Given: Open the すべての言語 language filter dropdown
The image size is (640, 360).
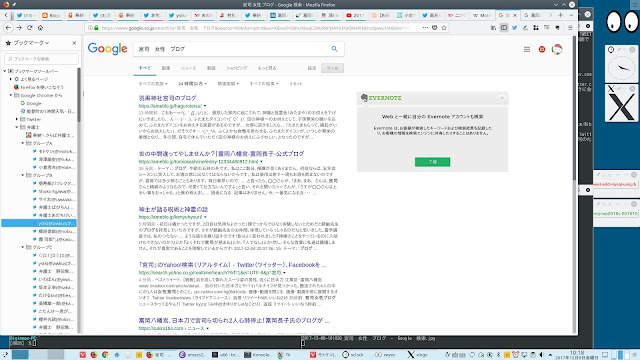Looking at the screenshot, I should click(x=153, y=84).
